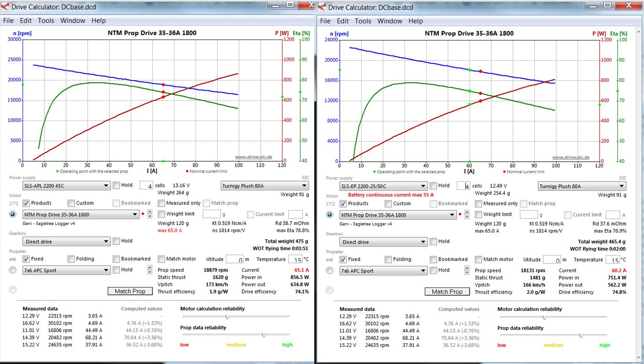The height and width of the screenshot is (364, 644).
Task: Expand the Turnigy Plush 80A dropdown in right window
Action: [581, 186]
